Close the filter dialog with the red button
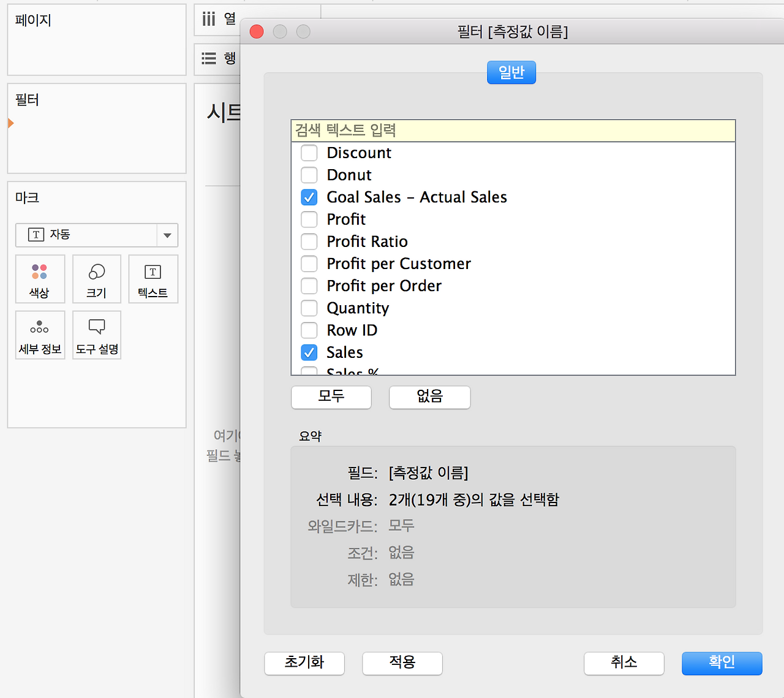The width and height of the screenshot is (784, 698). pos(257,31)
